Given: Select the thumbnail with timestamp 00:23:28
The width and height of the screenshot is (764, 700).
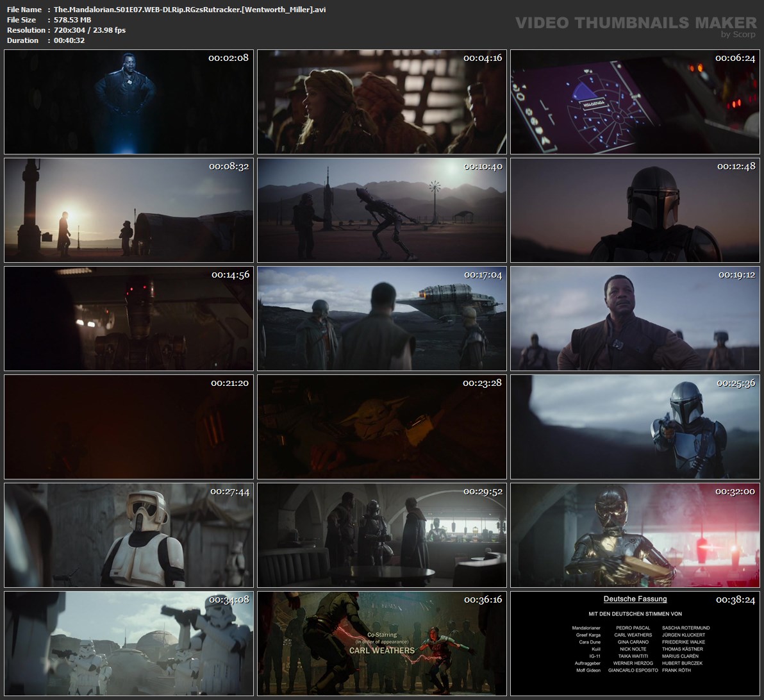Looking at the screenshot, I should coord(382,427).
